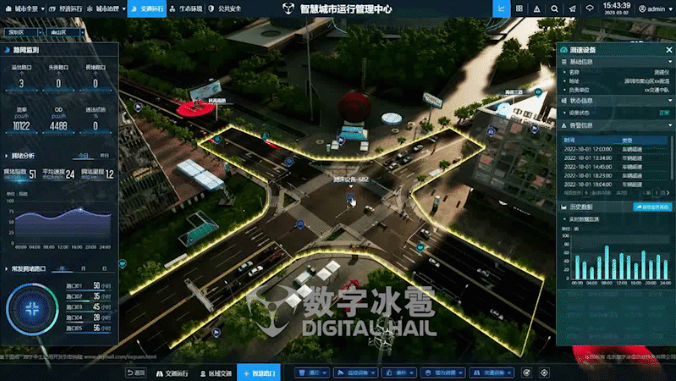Click the circular compass icon in bottom bar
This screenshot has height=381, width=676.
click(x=526, y=373)
